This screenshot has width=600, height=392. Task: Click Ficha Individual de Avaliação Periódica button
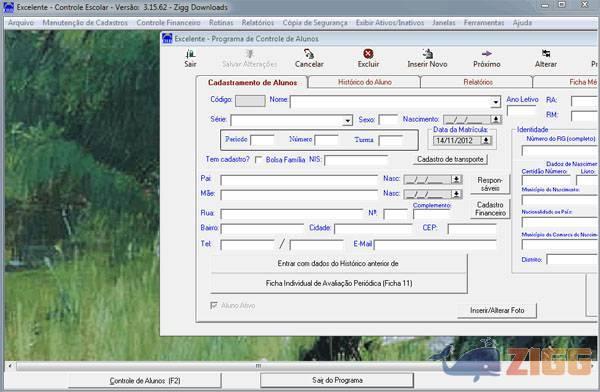(339, 283)
